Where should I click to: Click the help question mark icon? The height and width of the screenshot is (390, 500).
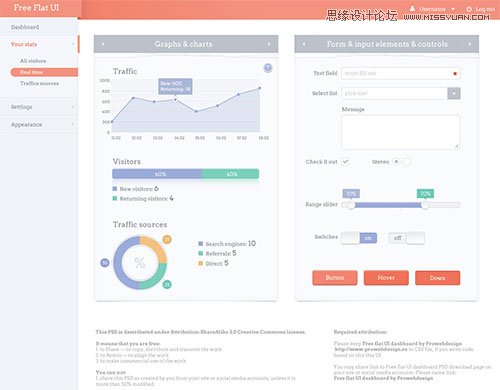268,68
